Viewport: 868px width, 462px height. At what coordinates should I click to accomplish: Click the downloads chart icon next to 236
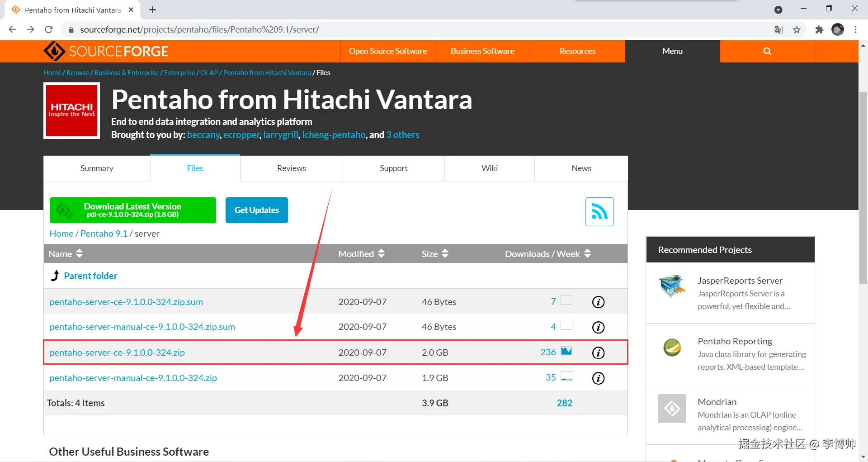566,351
